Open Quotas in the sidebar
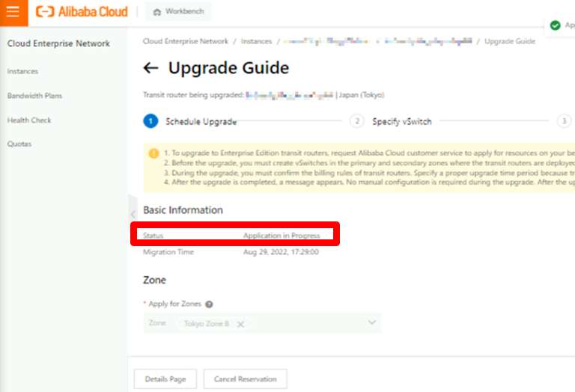Viewport: 575px width, 392px height. coord(19,144)
